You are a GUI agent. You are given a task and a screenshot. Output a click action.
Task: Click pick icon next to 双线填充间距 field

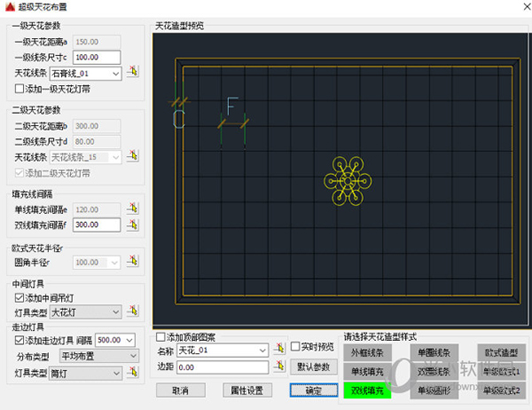[133, 225]
